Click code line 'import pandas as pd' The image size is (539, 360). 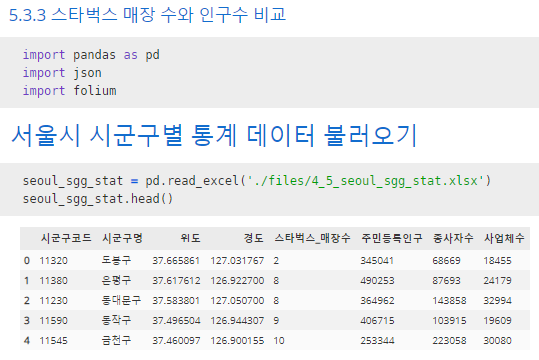click(x=91, y=55)
